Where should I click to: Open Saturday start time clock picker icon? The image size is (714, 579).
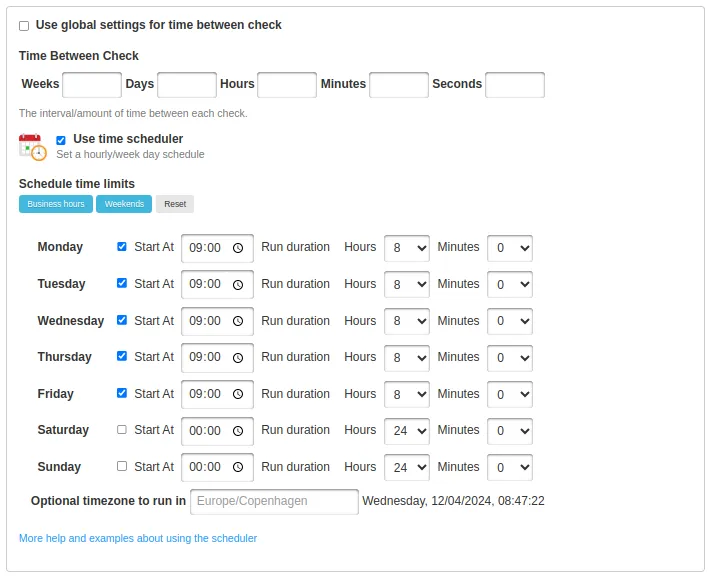point(238,431)
